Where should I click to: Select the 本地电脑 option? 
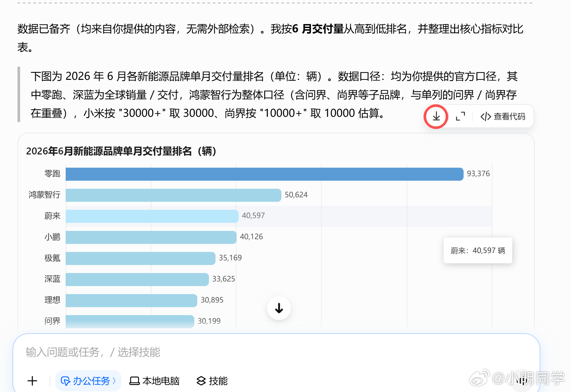154,381
